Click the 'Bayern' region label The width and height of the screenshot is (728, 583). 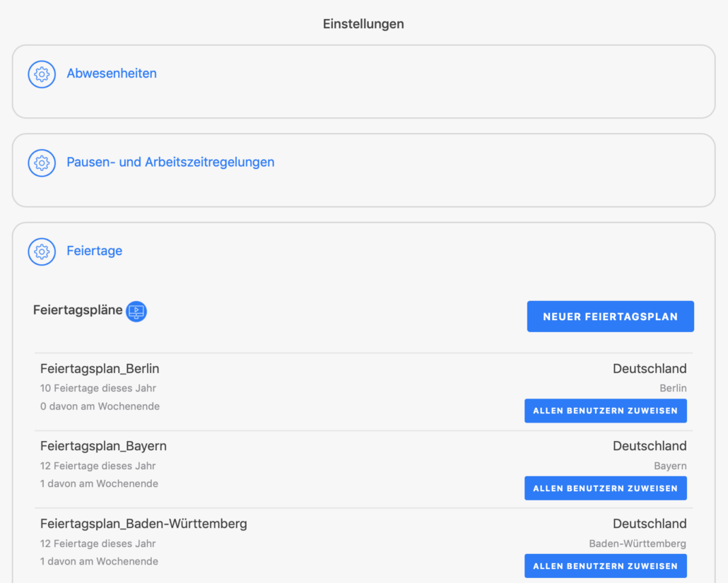[670, 466]
